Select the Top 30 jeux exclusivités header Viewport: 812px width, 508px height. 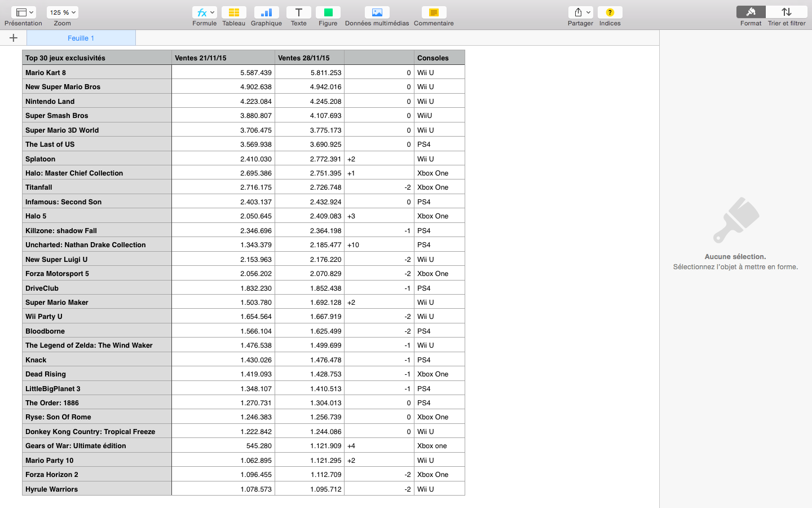[97, 58]
